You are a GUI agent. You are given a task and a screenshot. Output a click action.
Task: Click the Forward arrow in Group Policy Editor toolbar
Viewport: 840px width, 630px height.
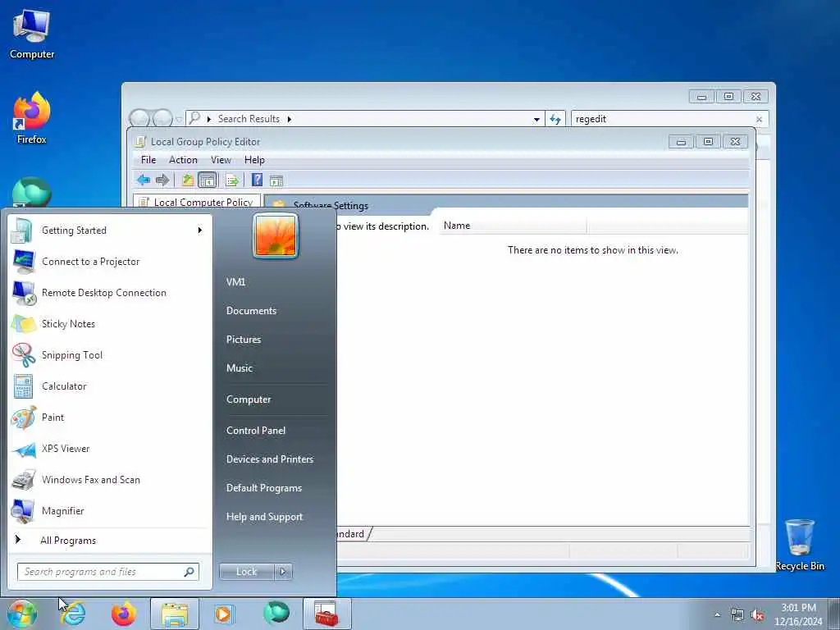162,180
